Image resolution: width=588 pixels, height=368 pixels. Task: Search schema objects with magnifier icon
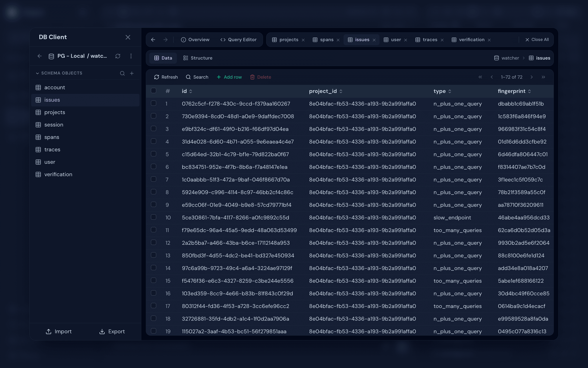tap(122, 73)
